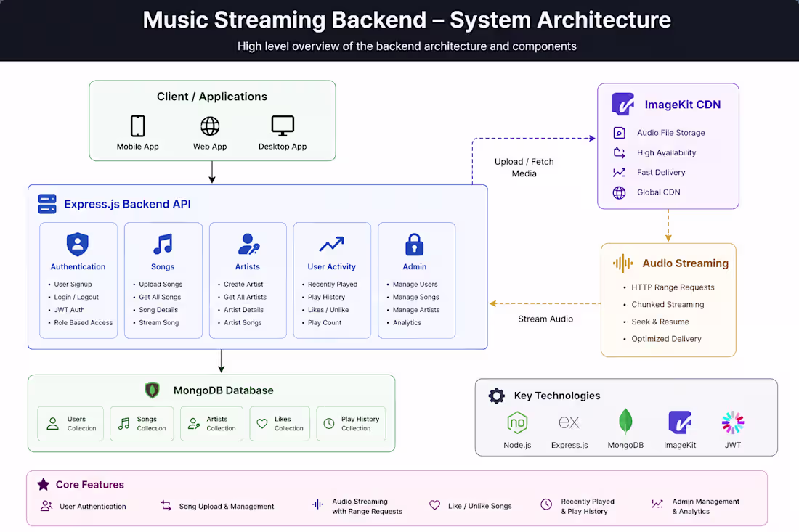Click the Admin Management & Analytics icon
The width and height of the screenshot is (799, 532).
pos(657,504)
